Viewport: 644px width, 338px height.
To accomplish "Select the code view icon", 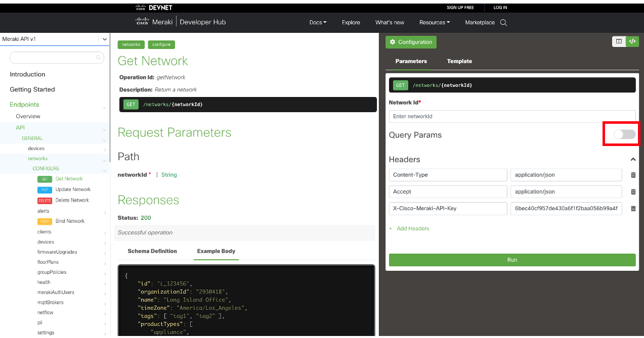I will [632, 41].
